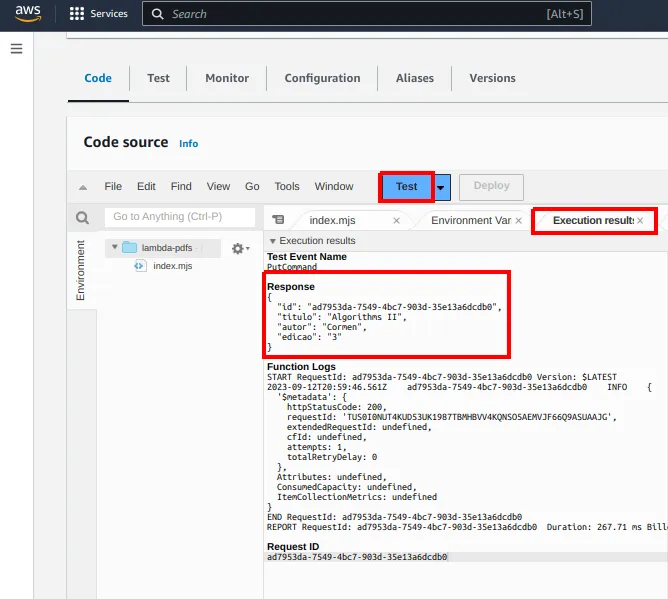The image size is (668, 599).
Task: Open the Services grid menu
Action: [x=98, y=14]
